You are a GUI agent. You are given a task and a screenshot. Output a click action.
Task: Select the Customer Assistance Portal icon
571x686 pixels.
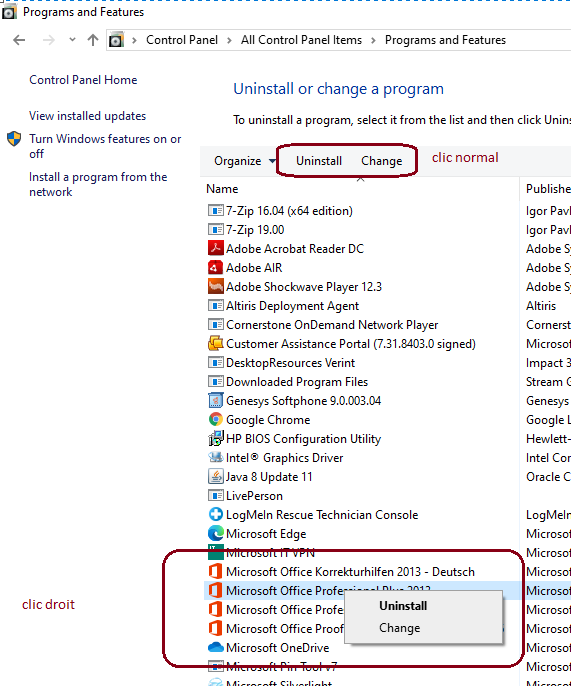click(215, 343)
